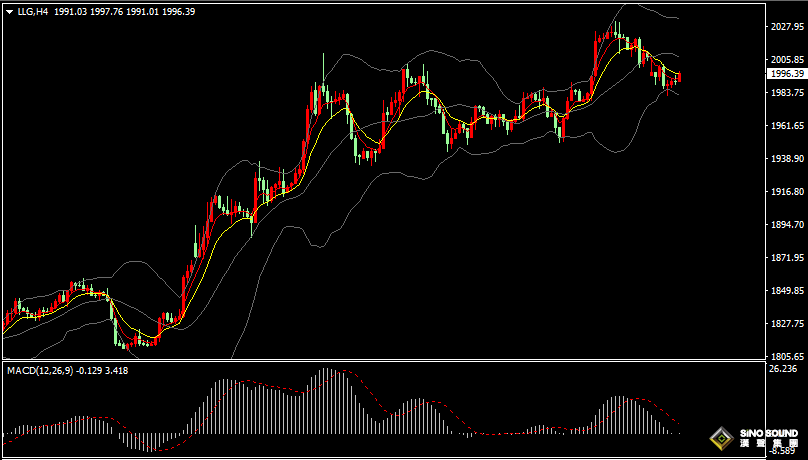Click the 2027.95 price axis label
This screenshot has width=808, height=460.
click(x=785, y=27)
